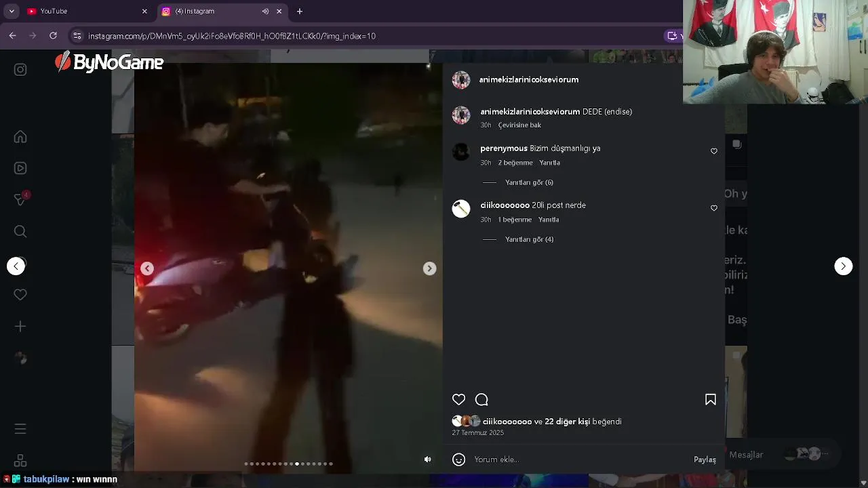The width and height of the screenshot is (868, 488).
Task: Open post author avatar in header
Action: 461,80
